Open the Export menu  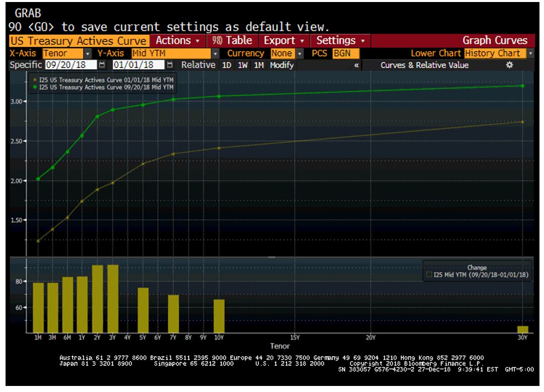(285, 40)
